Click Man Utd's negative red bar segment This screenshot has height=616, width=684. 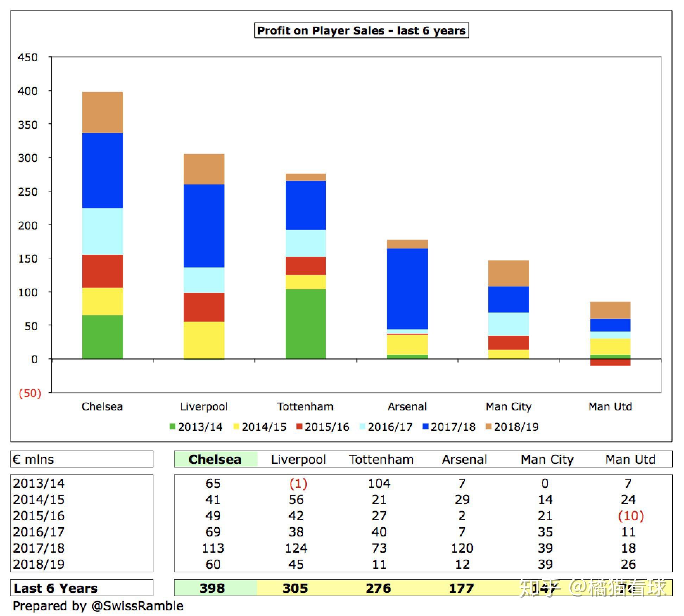click(x=610, y=363)
